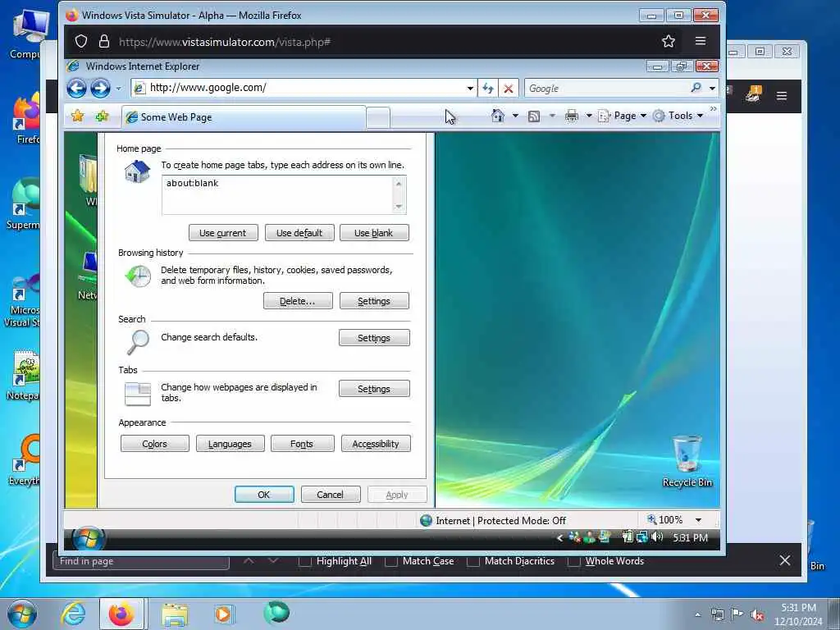The width and height of the screenshot is (840, 630).
Task: Confirm Internet Options with OK
Action: click(x=264, y=495)
